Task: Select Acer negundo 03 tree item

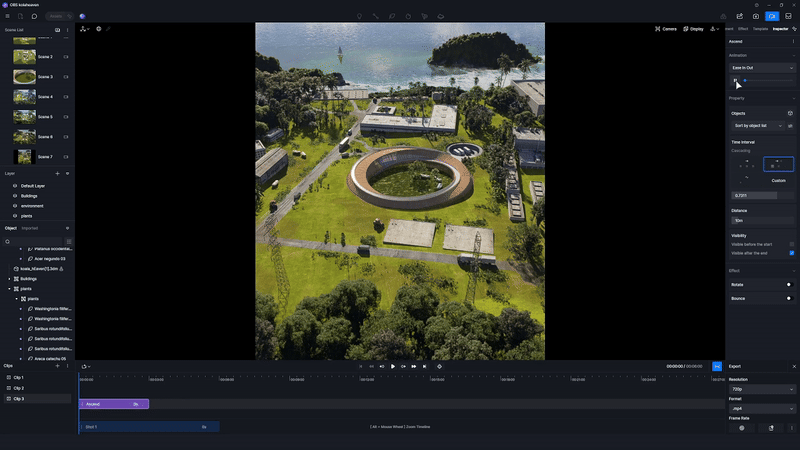Action: [49, 259]
